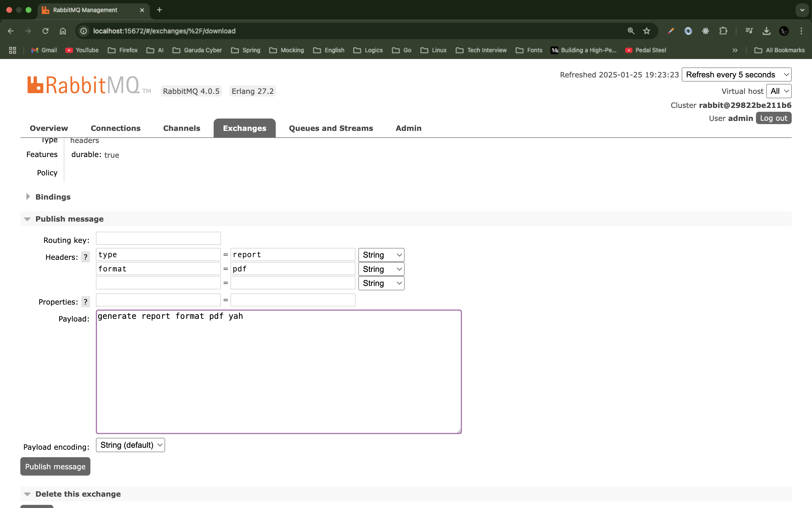Open the Refresh every 5 seconds dropdown
This screenshot has width=812, height=508.
(737, 75)
